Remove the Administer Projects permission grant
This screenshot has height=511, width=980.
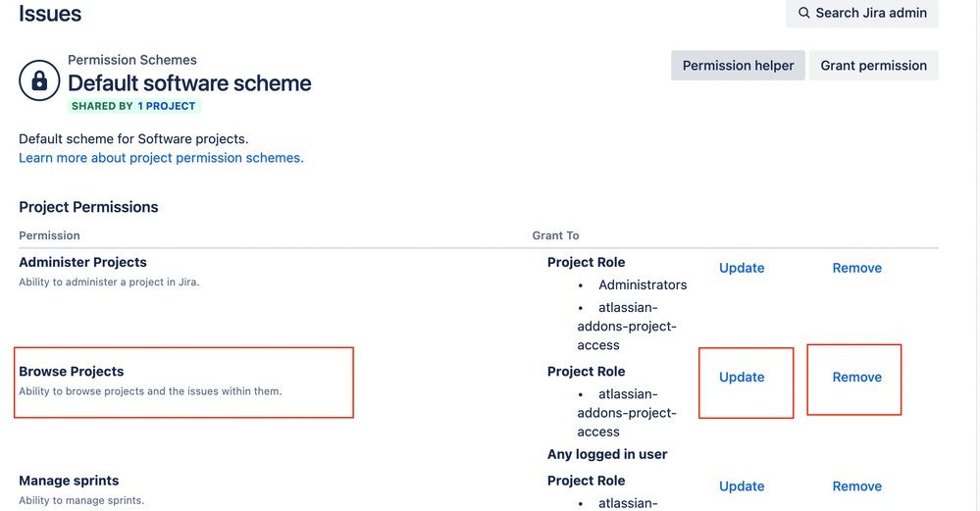(856, 268)
